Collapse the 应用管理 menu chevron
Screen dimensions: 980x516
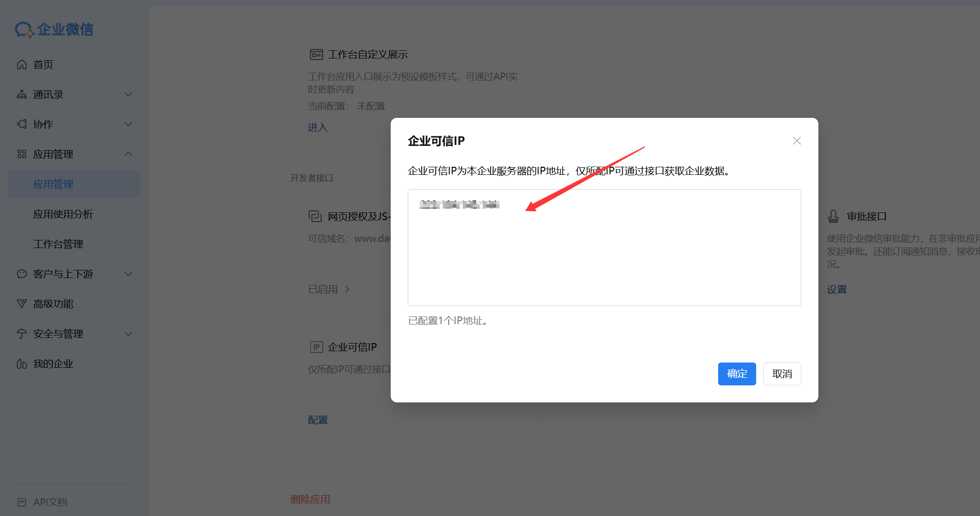(128, 154)
